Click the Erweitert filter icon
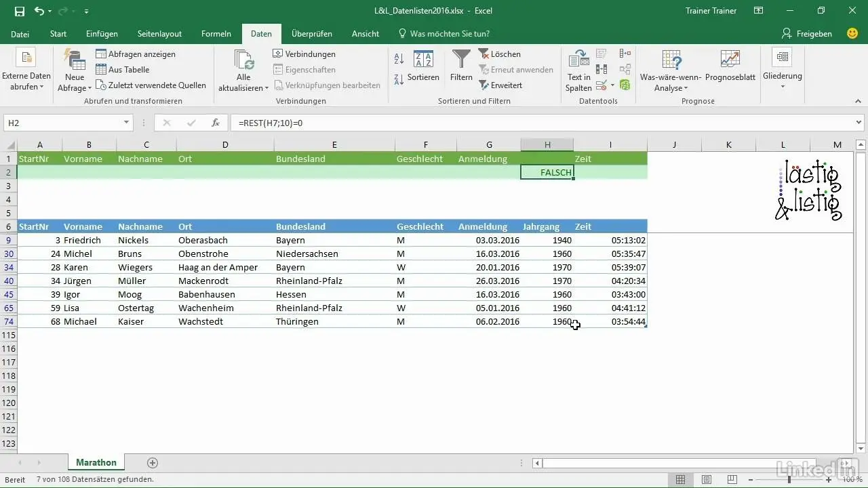Image resolution: width=868 pixels, height=488 pixels. point(502,85)
